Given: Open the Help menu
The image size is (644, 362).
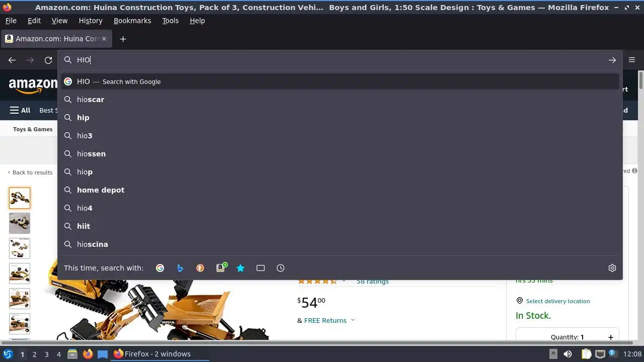Looking at the screenshot, I should [x=197, y=21].
